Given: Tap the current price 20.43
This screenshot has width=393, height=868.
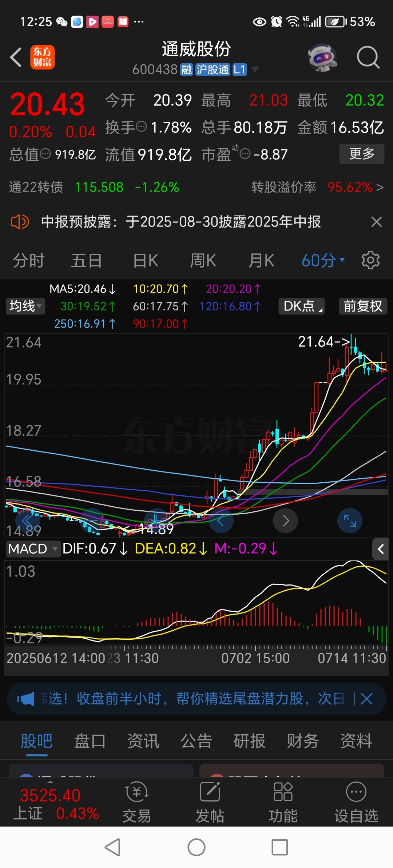Looking at the screenshot, I should click(x=47, y=105).
